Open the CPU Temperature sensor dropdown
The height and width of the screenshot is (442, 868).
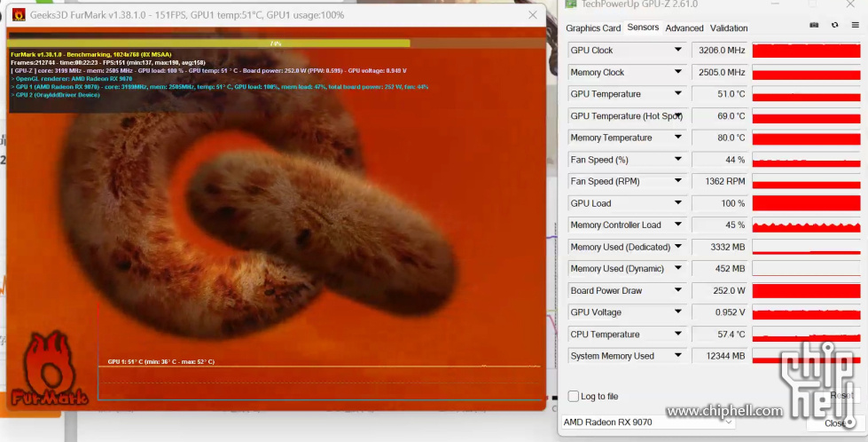pyautogui.click(x=677, y=334)
